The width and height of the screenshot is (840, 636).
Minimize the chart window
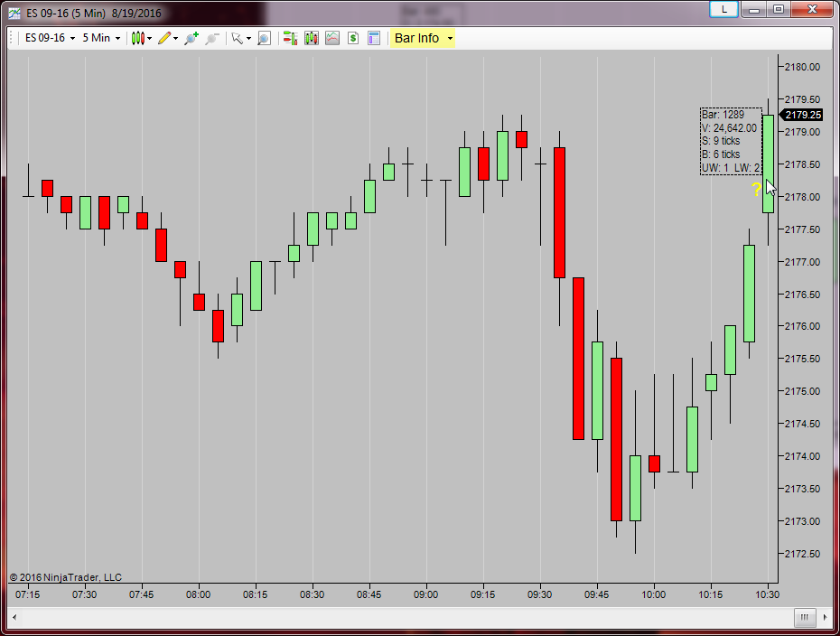pyautogui.click(x=754, y=9)
